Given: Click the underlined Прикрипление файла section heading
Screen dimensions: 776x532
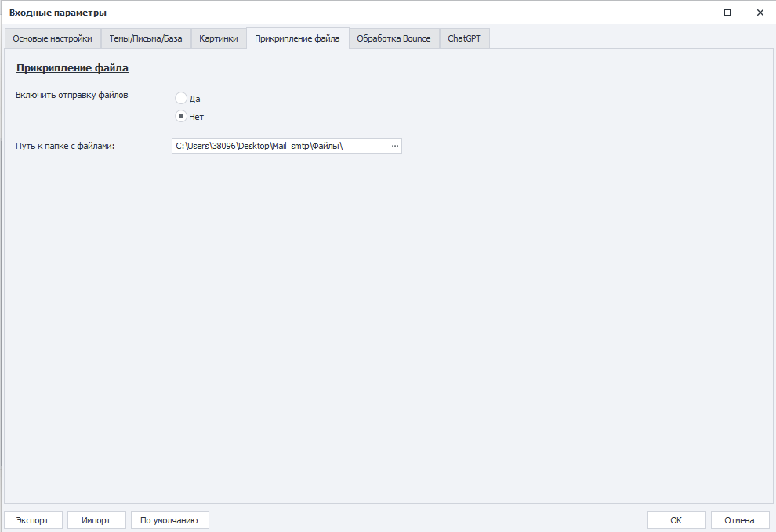Looking at the screenshot, I should pyautogui.click(x=72, y=68).
